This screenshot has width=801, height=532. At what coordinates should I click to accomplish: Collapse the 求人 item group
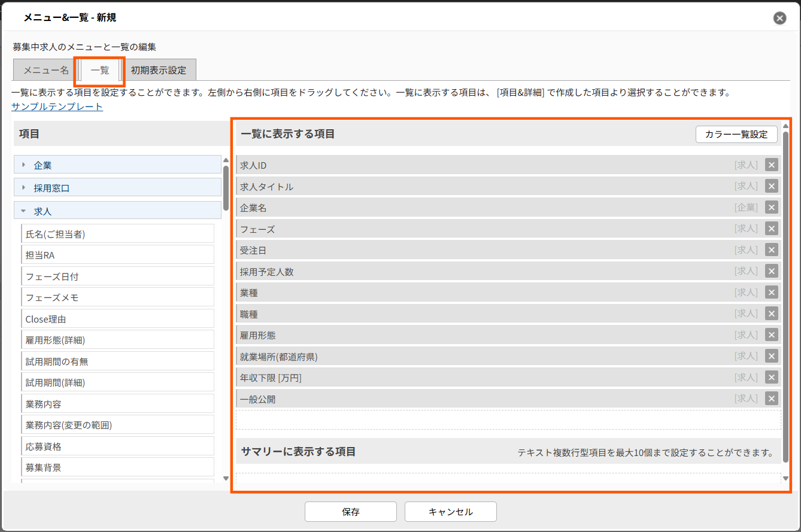(x=117, y=211)
